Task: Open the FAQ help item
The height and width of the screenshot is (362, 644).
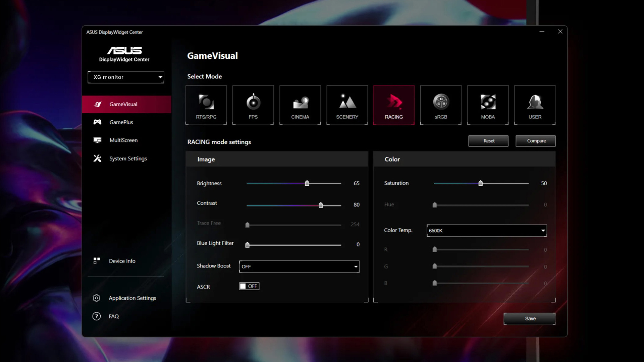Action: 113,316
